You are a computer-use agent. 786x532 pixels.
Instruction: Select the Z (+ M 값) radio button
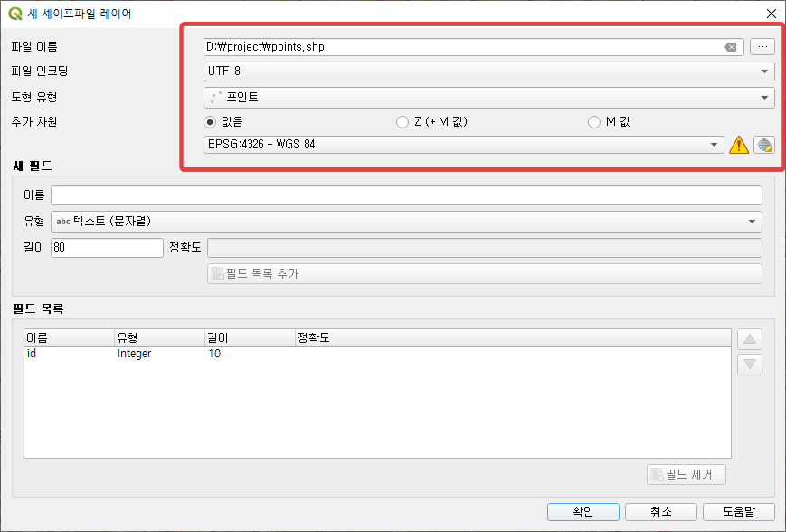point(402,121)
